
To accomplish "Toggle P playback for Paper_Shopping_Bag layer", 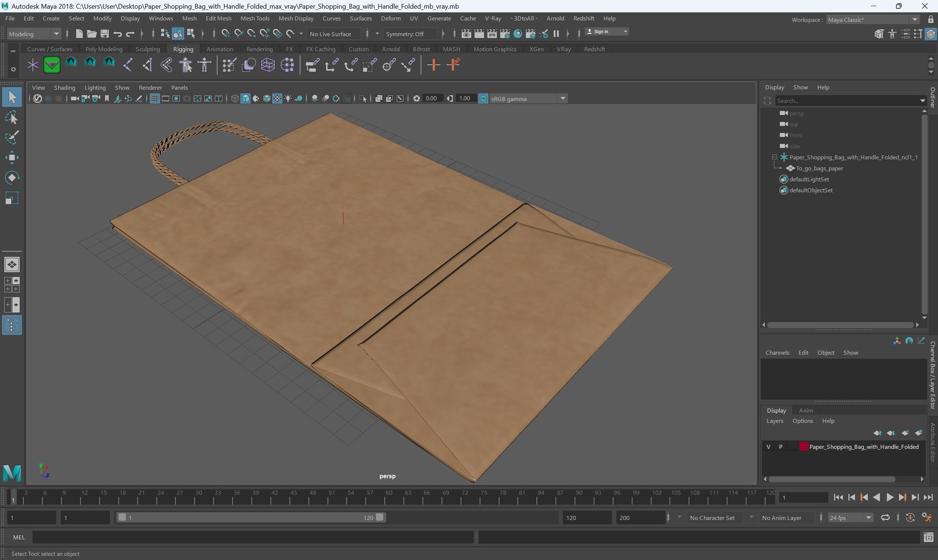I will coord(780,446).
